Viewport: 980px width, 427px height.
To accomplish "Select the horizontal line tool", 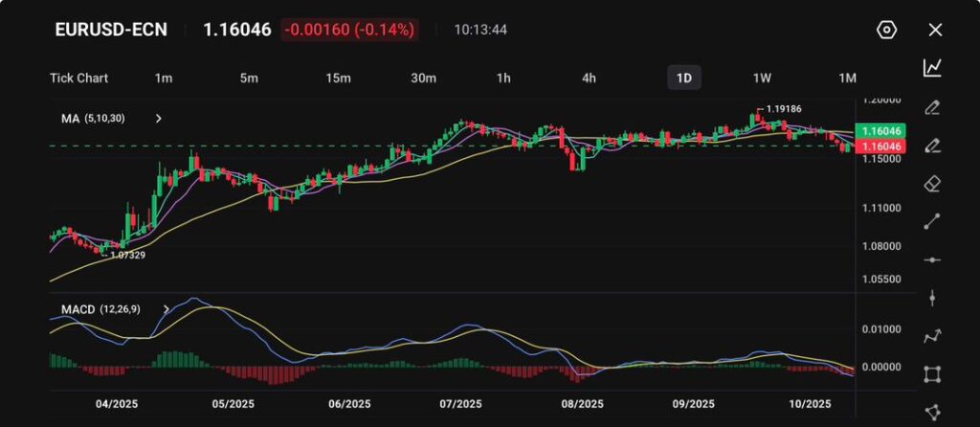I will [933, 259].
